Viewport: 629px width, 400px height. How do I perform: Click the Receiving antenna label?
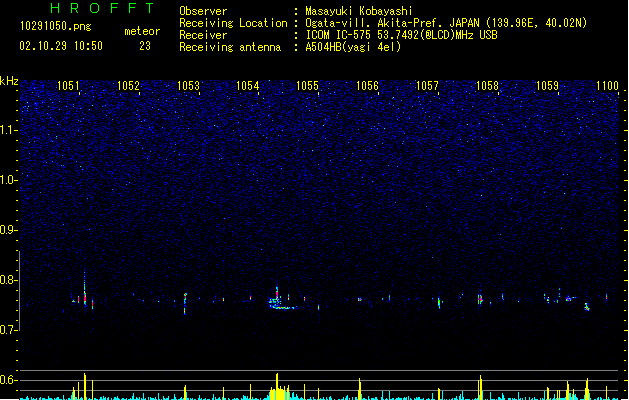(230, 47)
